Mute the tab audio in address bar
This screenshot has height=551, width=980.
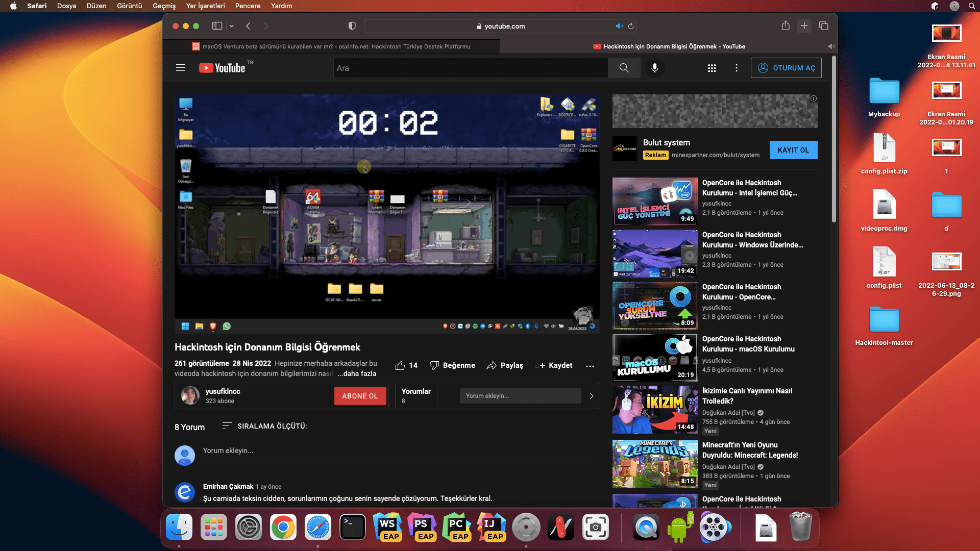619,26
